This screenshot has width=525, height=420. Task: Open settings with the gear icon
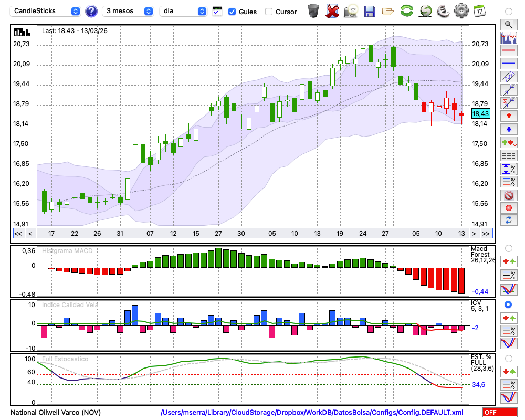tap(461, 10)
